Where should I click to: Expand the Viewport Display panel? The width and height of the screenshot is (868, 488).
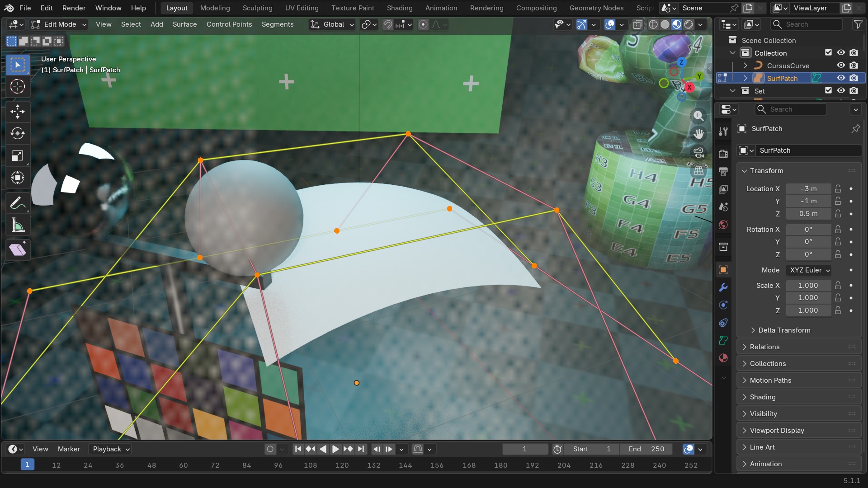tap(799, 430)
